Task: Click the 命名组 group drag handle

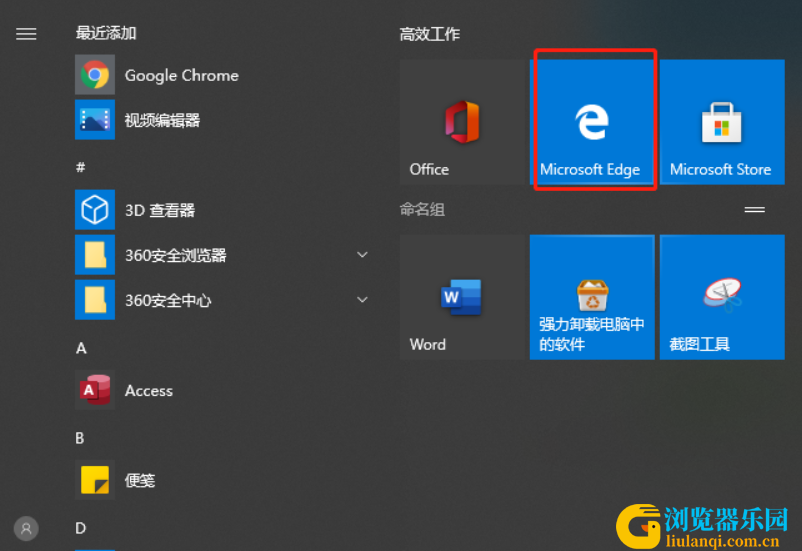Action: [754, 210]
